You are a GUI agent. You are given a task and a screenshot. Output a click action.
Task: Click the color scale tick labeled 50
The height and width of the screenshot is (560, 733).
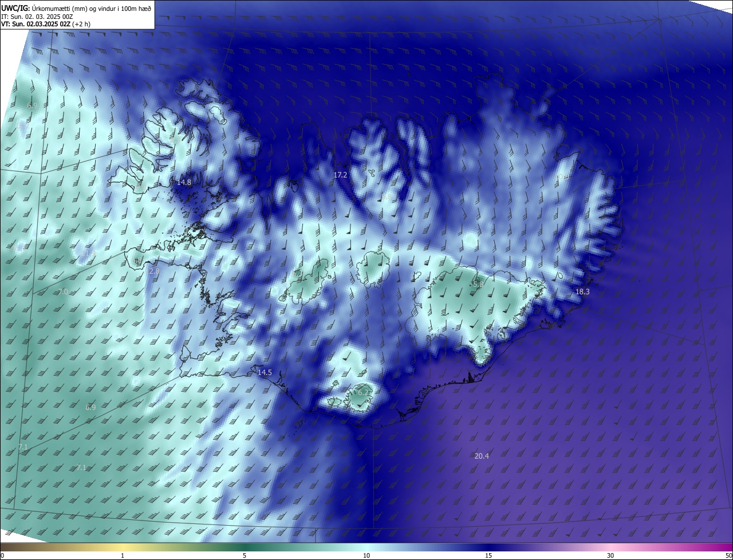(728, 555)
